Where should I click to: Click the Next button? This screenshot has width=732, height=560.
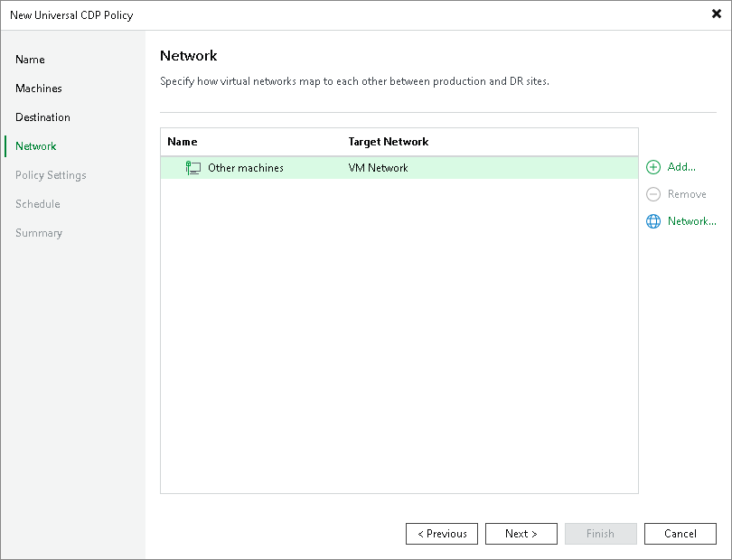pyautogui.click(x=521, y=534)
